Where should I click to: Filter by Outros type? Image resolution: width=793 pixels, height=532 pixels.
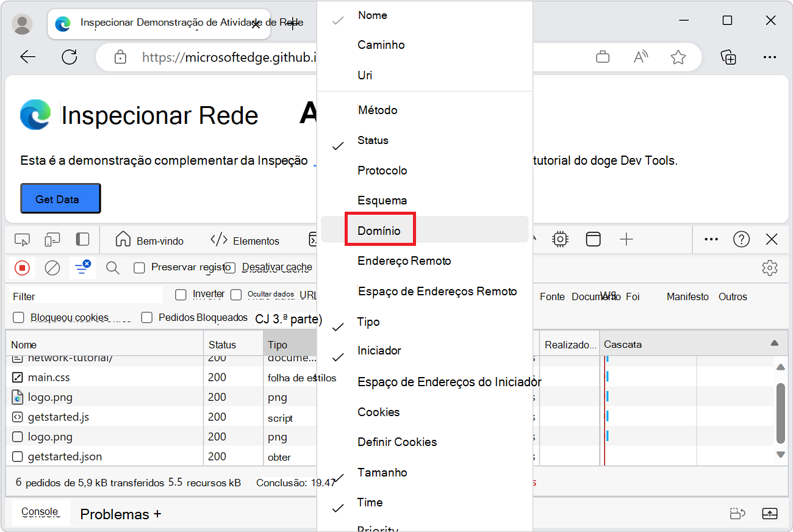pos(733,297)
